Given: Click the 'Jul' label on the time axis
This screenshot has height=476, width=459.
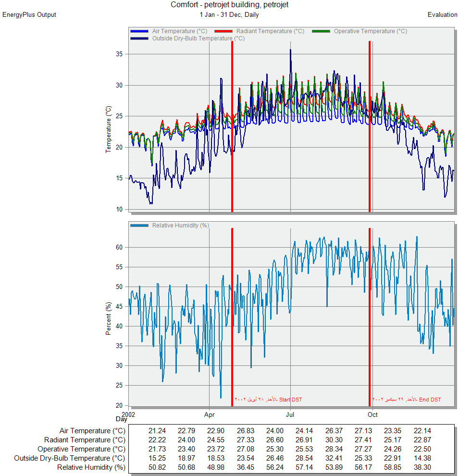Looking at the screenshot, I should (x=290, y=414).
